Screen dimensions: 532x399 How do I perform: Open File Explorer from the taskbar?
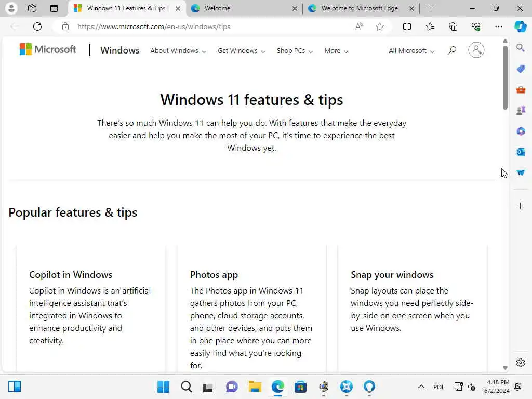(255, 387)
